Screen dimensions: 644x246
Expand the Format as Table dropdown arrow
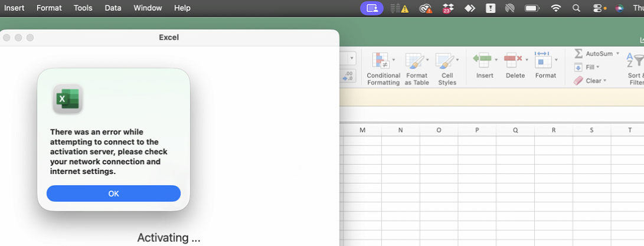pos(427,60)
